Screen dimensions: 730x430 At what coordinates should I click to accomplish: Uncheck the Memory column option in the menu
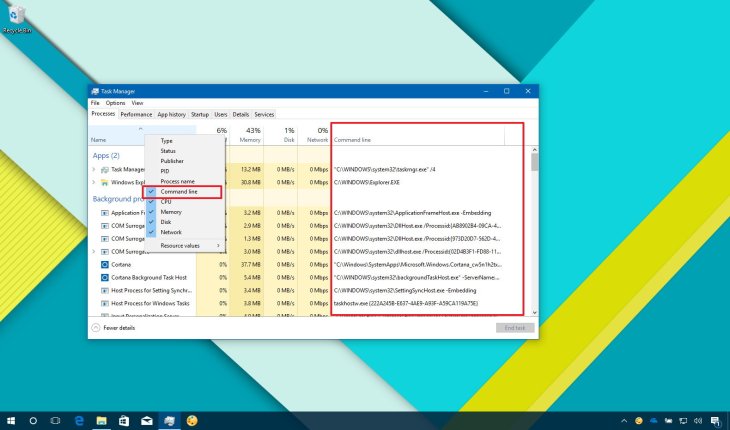[x=185, y=212]
